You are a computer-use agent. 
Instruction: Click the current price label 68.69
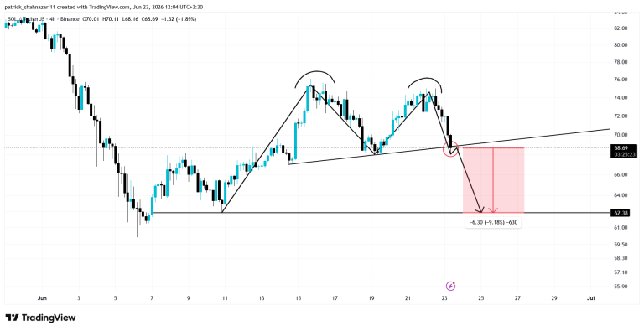click(x=621, y=147)
